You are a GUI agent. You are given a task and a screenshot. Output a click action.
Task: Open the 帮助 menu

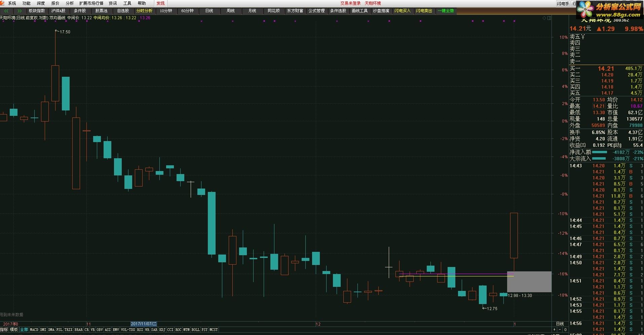[x=142, y=3]
